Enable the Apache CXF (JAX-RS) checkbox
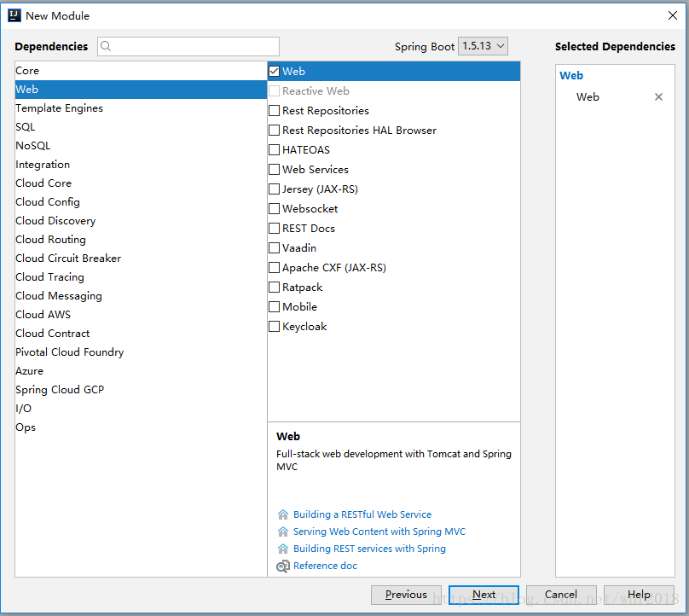This screenshot has height=616, width=689. 275,267
